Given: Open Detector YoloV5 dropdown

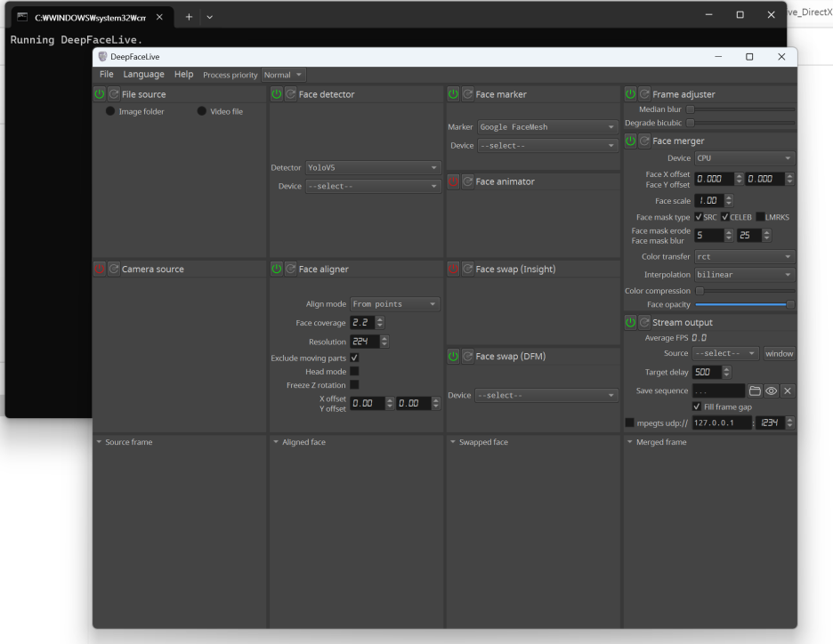Looking at the screenshot, I should tap(373, 167).
